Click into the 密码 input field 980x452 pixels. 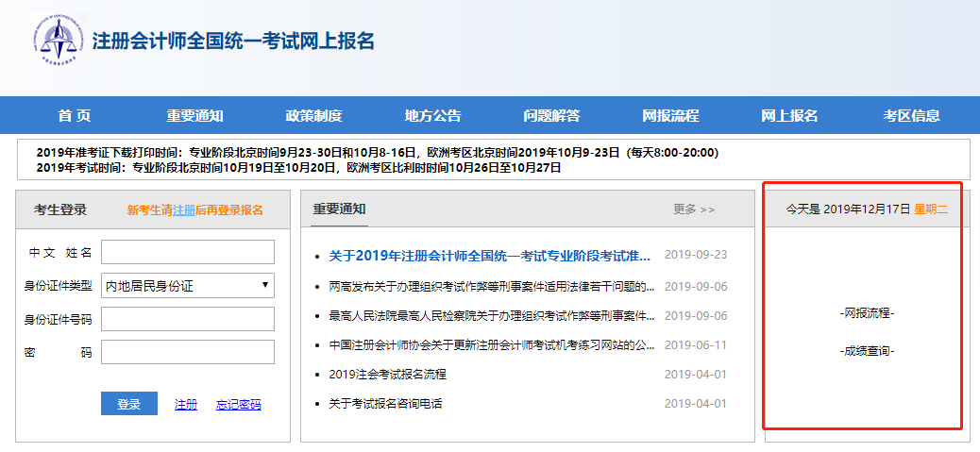click(187, 352)
